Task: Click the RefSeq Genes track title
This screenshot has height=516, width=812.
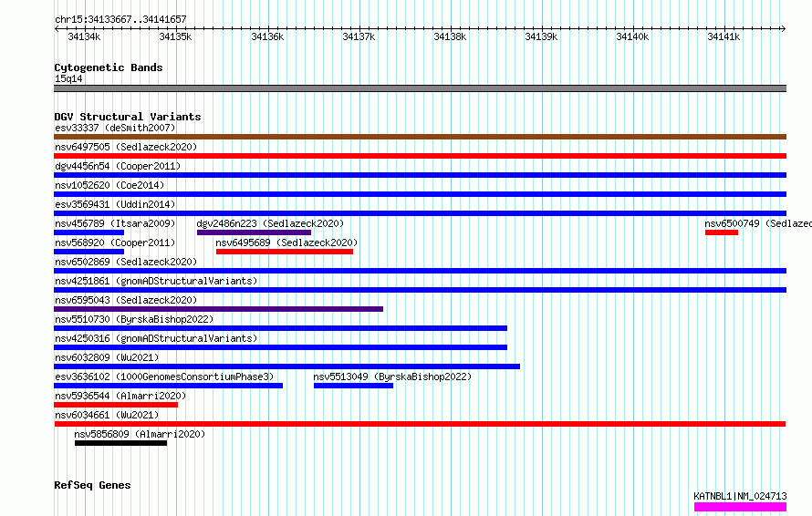Action: [x=92, y=486]
